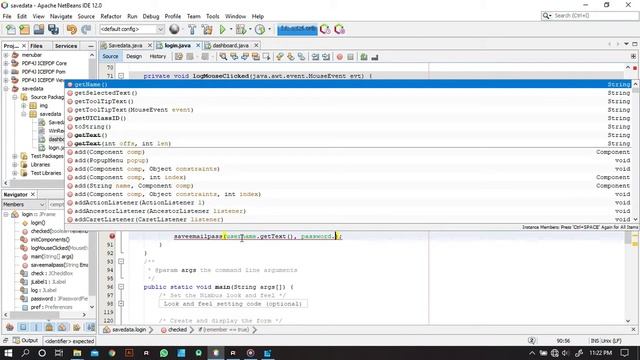This screenshot has width=640, height=360.
Task: Click the memory usage indicator bar
Action: (297, 29)
